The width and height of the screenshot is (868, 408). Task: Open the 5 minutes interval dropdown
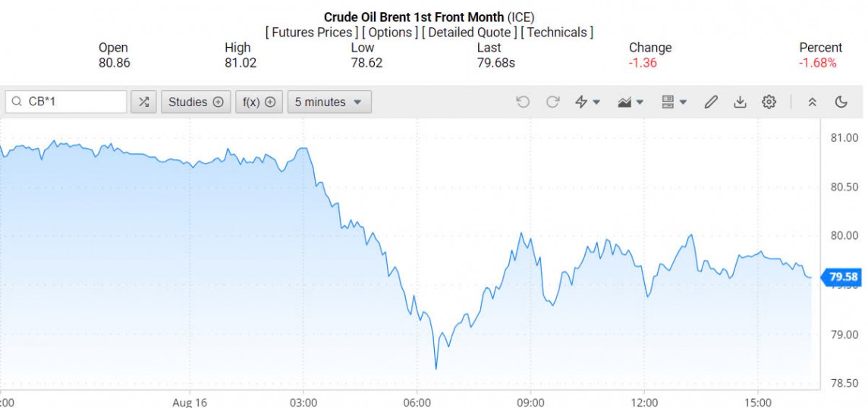click(x=329, y=102)
